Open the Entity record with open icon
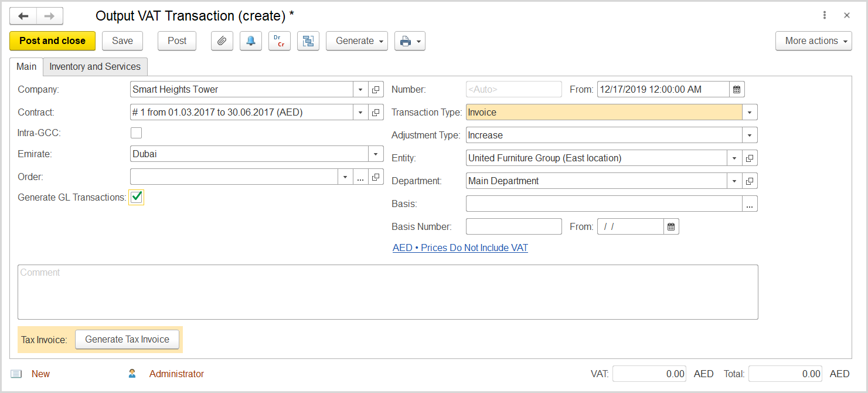The image size is (868, 393). tap(750, 158)
